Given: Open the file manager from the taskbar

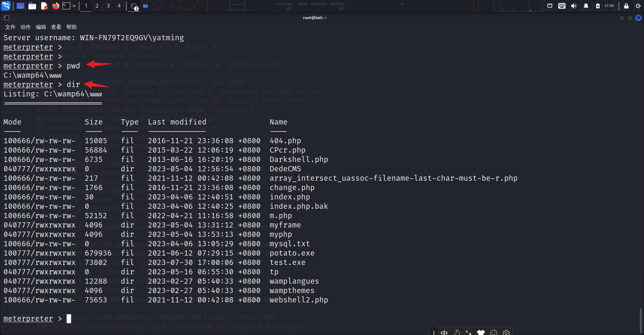Looking at the screenshot, I should click(32, 6).
